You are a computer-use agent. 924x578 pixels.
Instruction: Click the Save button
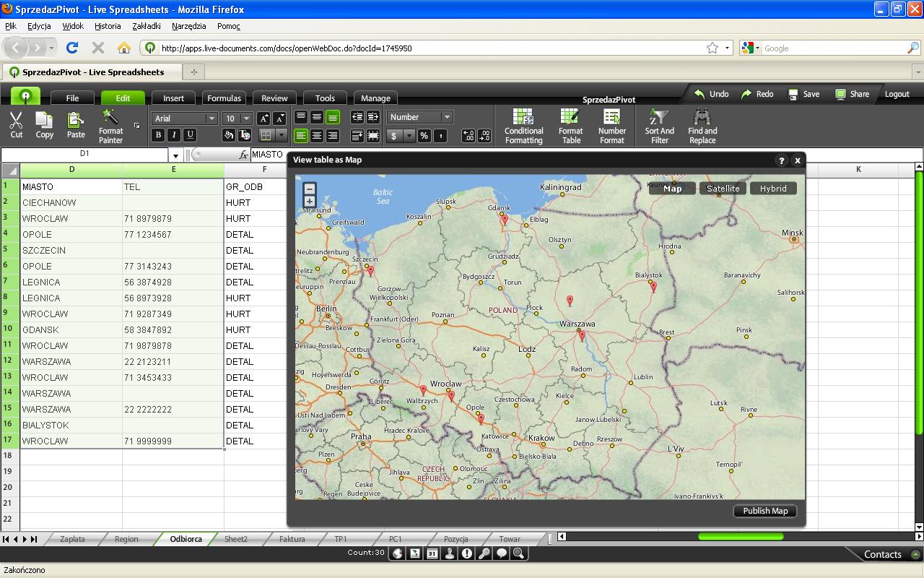[803, 94]
